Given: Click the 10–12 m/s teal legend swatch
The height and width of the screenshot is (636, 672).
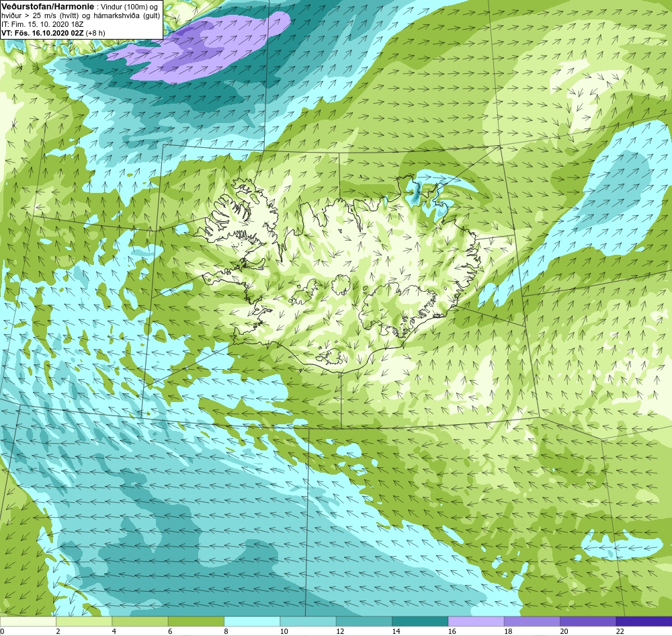Looking at the screenshot, I should coord(308,621).
